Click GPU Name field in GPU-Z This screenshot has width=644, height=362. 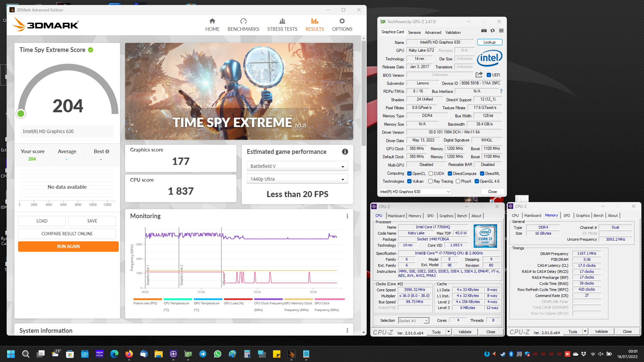pos(440,42)
